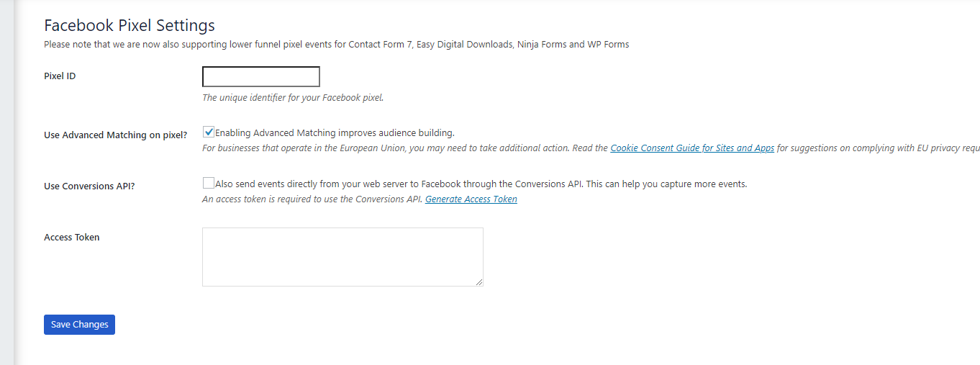The height and width of the screenshot is (365, 980).
Task: Enable the Conversions API checkbox
Action: pos(209,183)
